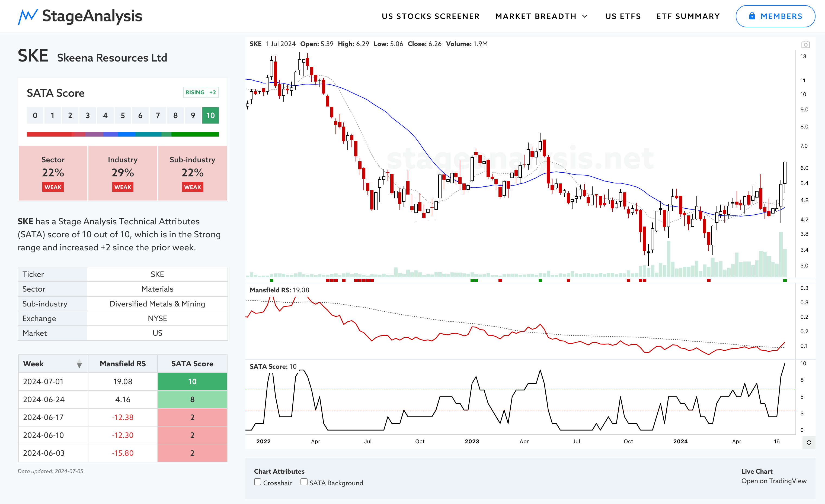Click the SATA Score: 10 chart label
This screenshot has width=825, height=504.
[273, 367]
